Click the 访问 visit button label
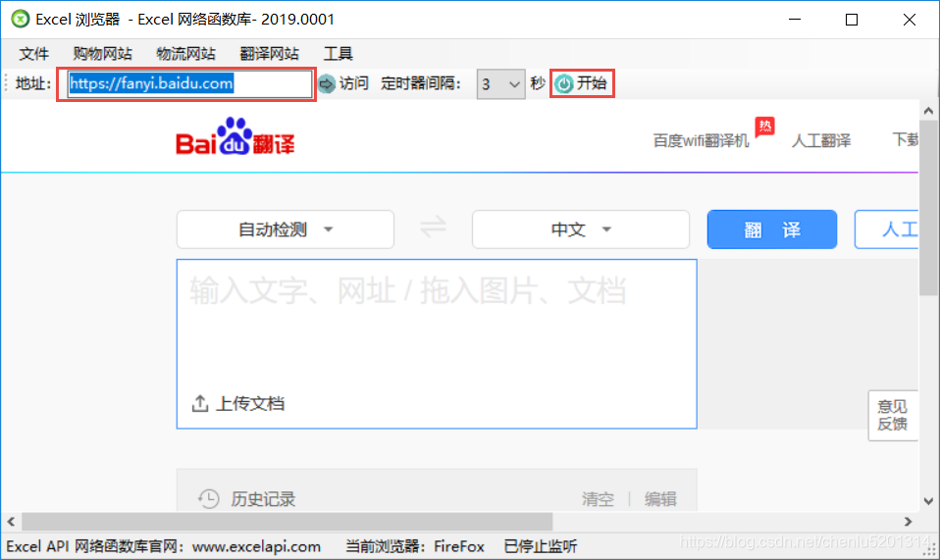 click(353, 83)
